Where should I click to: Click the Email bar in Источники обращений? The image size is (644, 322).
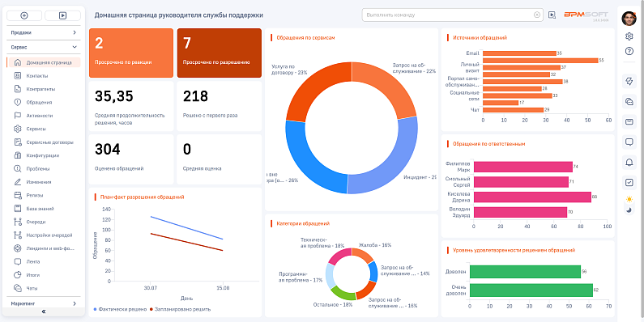tap(519, 53)
